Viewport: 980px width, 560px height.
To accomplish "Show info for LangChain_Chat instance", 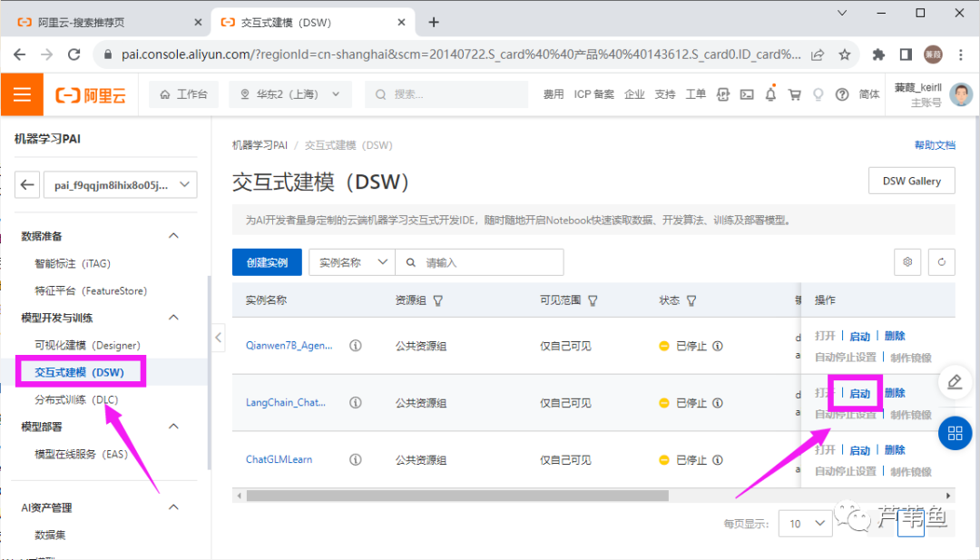I will 356,402.
